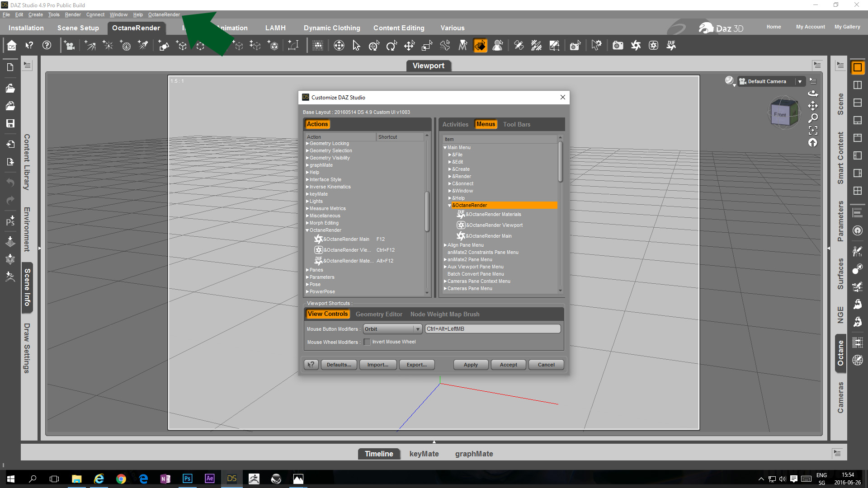Screen dimensions: 868x488
Task: Open the OctaneRender menu in menu bar
Action: [x=164, y=14]
